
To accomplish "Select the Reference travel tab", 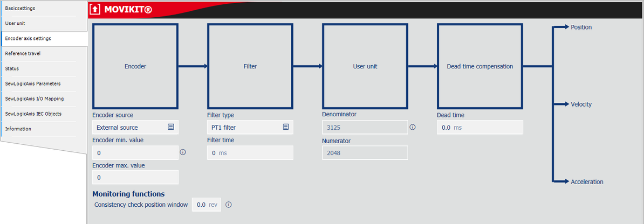I will click(43, 53).
